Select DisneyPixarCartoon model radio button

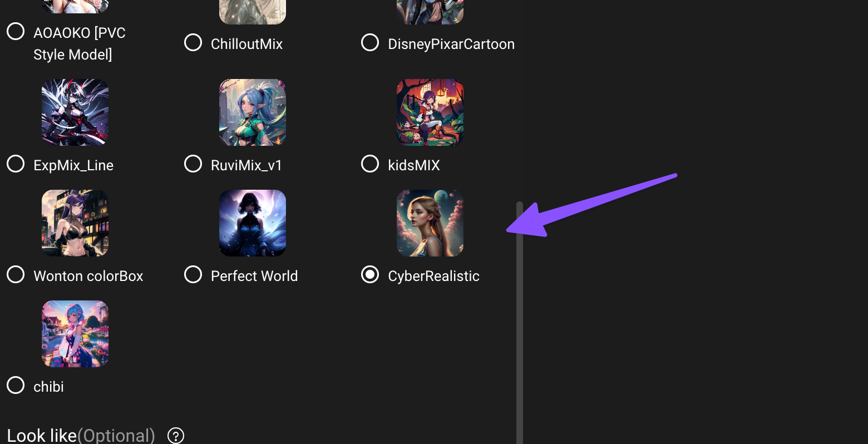pyautogui.click(x=370, y=43)
